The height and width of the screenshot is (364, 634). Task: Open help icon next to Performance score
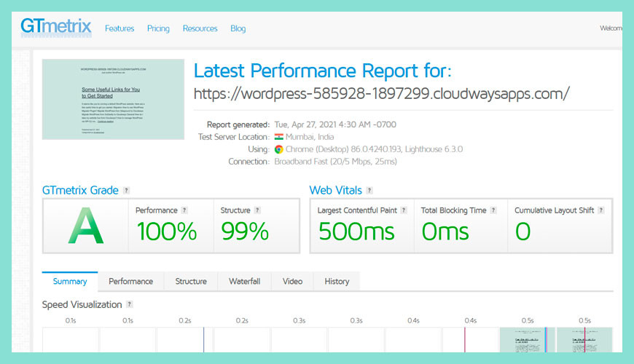[184, 210]
